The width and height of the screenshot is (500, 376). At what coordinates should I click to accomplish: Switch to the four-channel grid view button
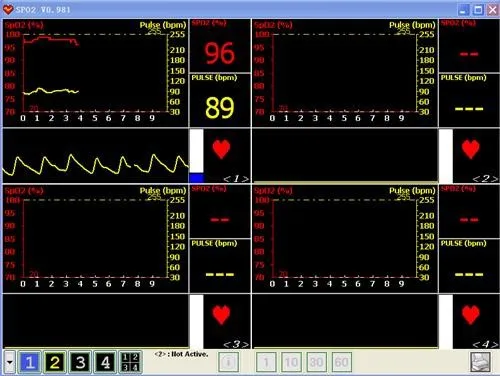pos(130,362)
